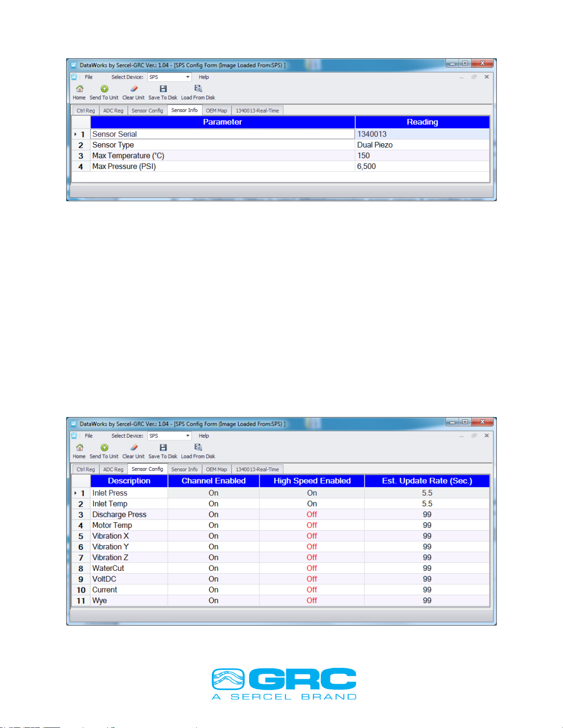
Task: Select Sensor Info tab in upper window
Action: (x=184, y=110)
